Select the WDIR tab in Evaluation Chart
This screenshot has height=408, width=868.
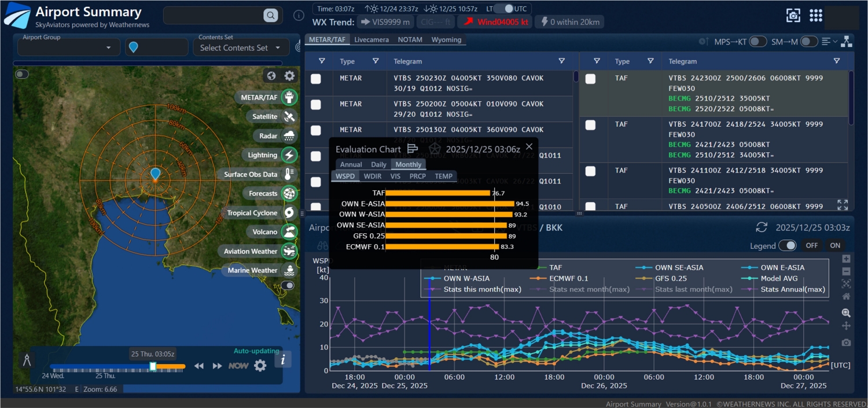click(x=372, y=177)
